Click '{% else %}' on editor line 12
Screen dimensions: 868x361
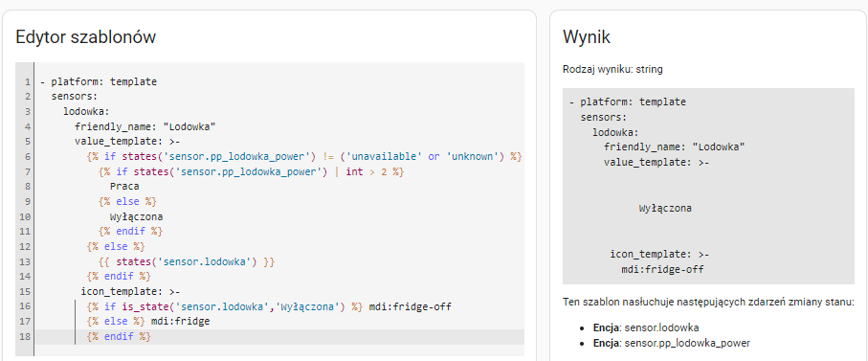pos(116,246)
